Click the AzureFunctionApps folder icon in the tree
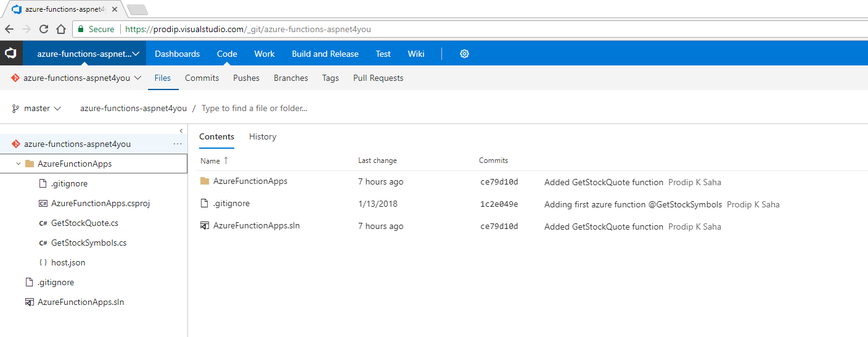 30,164
